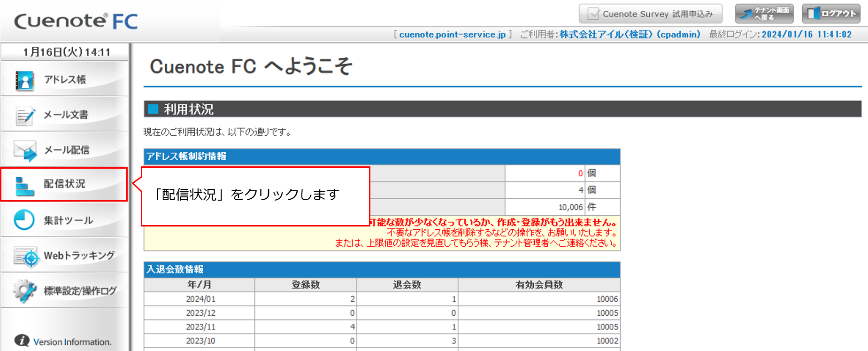Click the 2023/11 row cell
The image size is (868, 351).
click(x=200, y=327)
